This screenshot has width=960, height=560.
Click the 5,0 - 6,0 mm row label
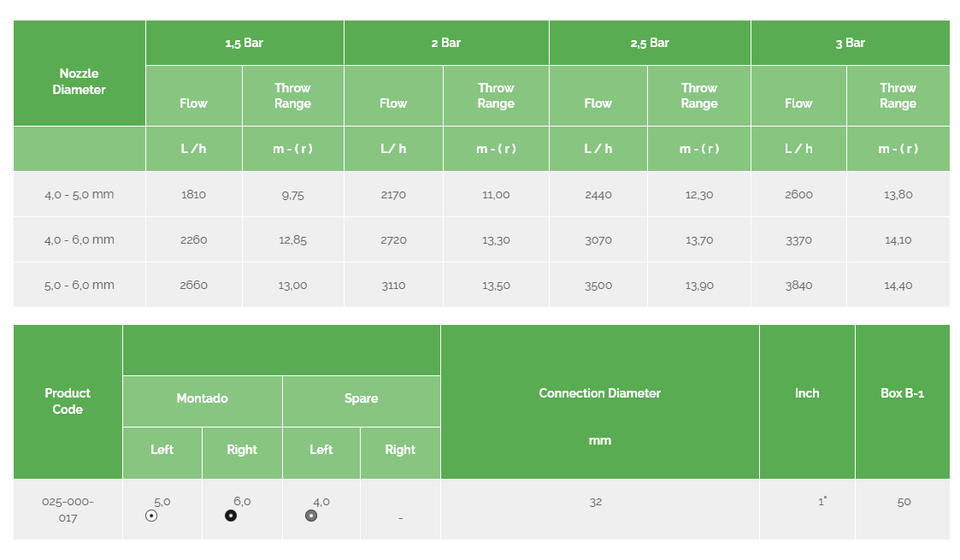tap(79, 286)
